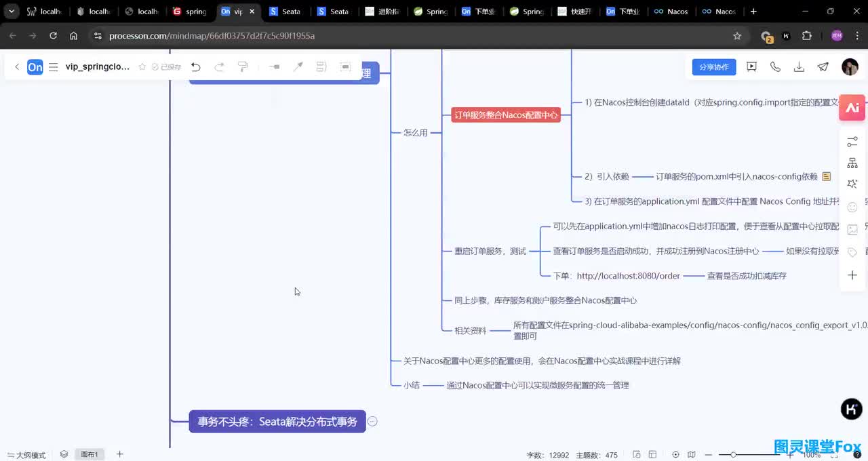The width and height of the screenshot is (868, 461).
Task: Reload the ProcessOn page
Action: (53, 36)
